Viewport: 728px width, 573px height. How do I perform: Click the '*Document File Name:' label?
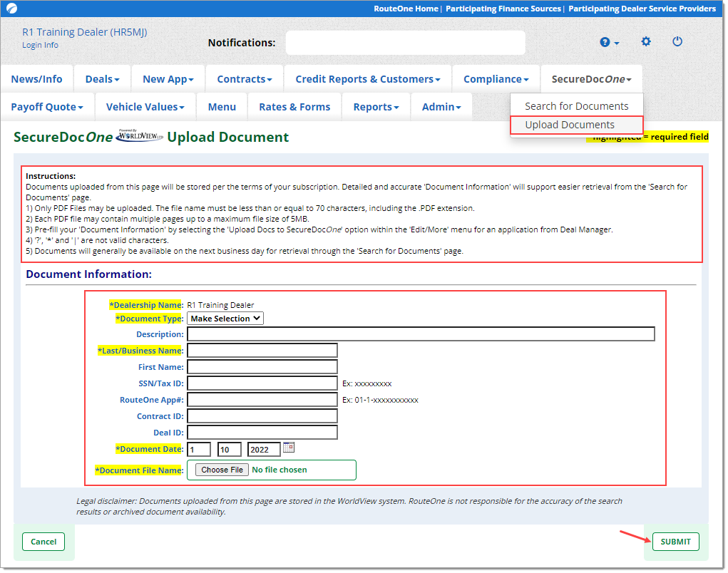pos(139,470)
